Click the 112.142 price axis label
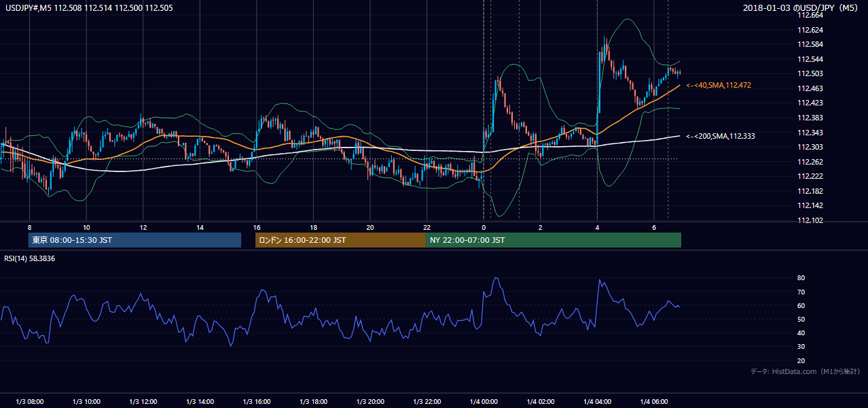The height and width of the screenshot is (408, 868). (x=810, y=206)
